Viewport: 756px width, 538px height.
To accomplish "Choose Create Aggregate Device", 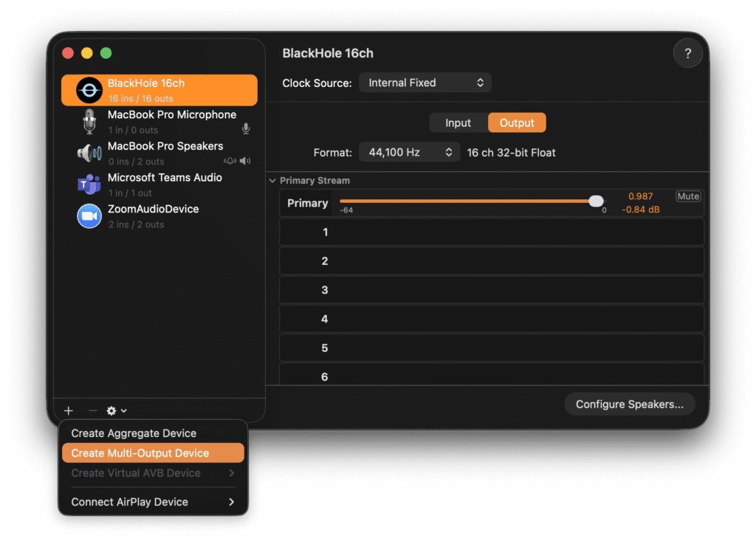I will [x=134, y=433].
